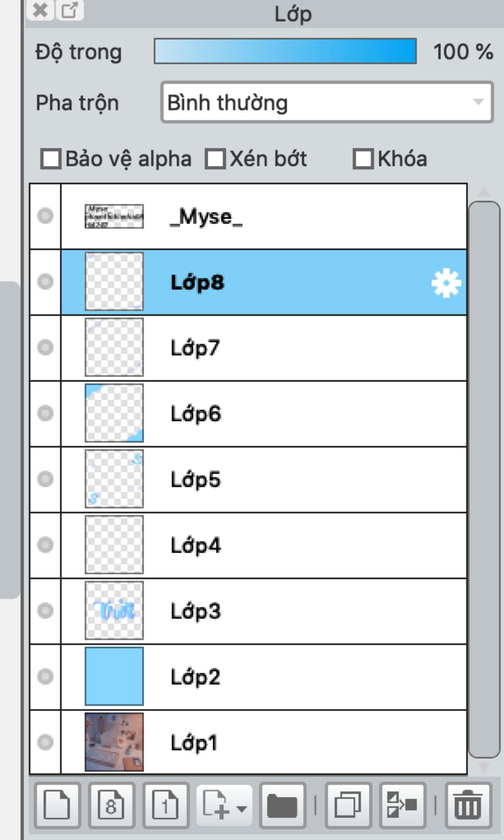Merge layer down icon
504x840 pixels.
point(403,806)
